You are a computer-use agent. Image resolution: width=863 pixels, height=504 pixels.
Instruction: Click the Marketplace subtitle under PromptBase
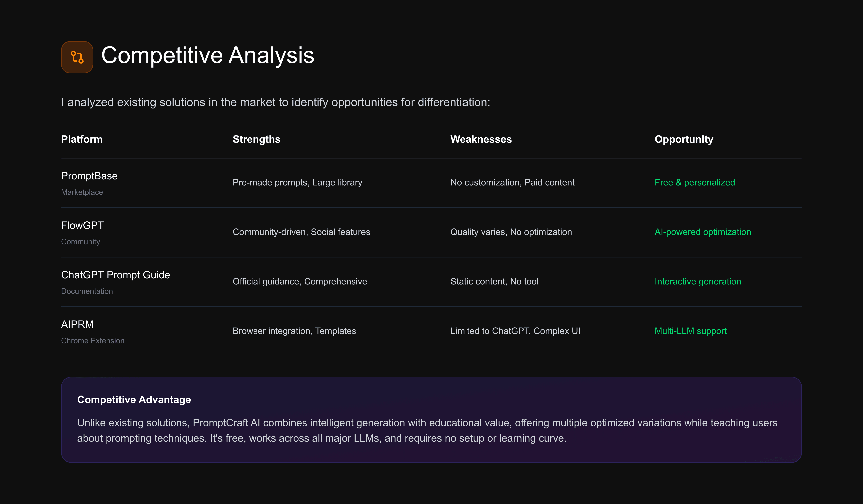(x=82, y=192)
